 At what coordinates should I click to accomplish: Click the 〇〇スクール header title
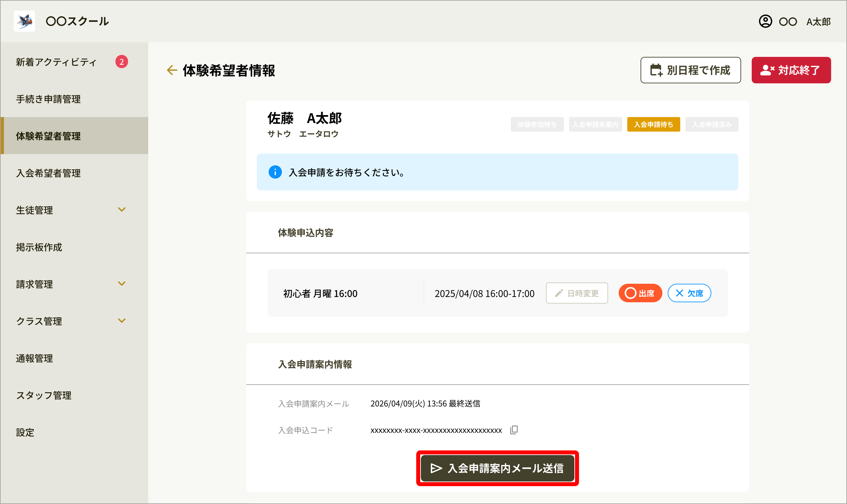pos(77,21)
